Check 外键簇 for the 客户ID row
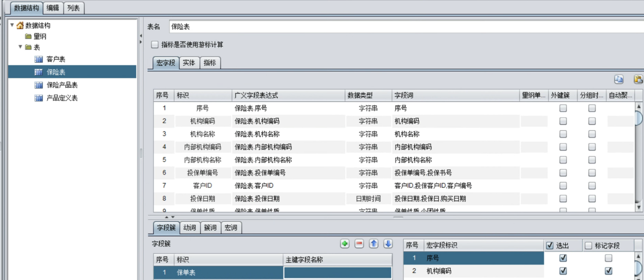 pyautogui.click(x=563, y=186)
